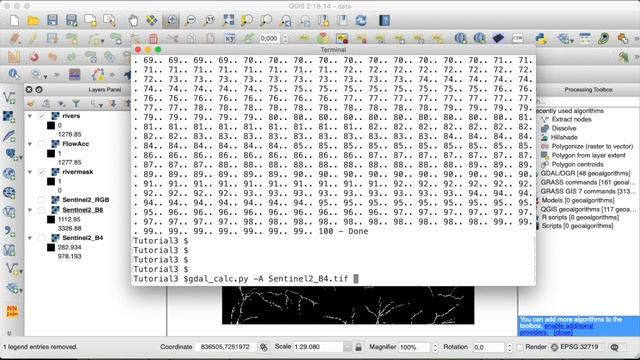Image resolution: width=640 pixels, height=360 pixels.
Task: Open the log messages speech bubble icon
Action: coord(614,347)
